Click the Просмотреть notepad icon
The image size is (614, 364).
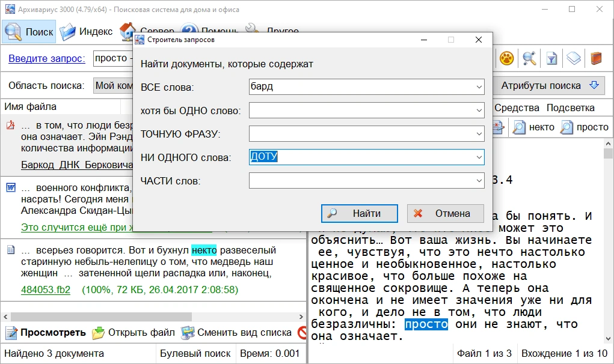pyautogui.click(x=11, y=333)
